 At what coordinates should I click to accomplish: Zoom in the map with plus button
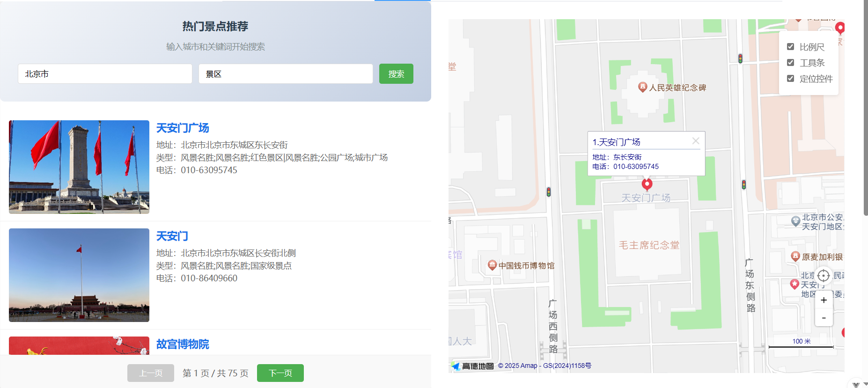tap(824, 300)
